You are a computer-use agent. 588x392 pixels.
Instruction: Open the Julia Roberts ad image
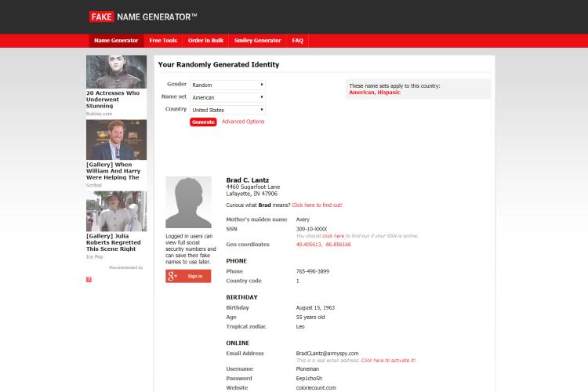[x=116, y=211]
